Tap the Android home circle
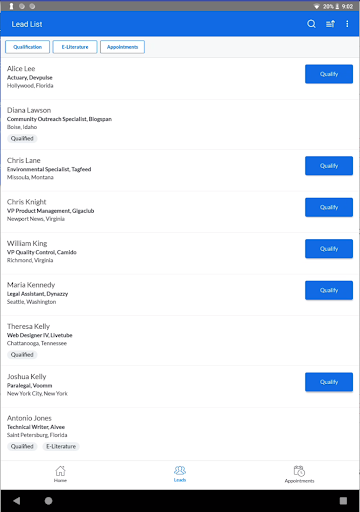This screenshot has height=512, width=360. point(49,501)
